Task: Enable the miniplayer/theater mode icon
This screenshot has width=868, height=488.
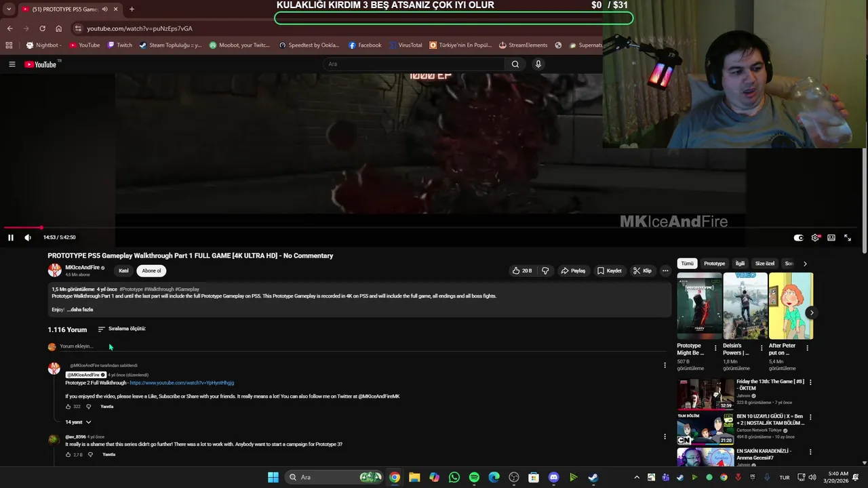Action: pos(831,238)
